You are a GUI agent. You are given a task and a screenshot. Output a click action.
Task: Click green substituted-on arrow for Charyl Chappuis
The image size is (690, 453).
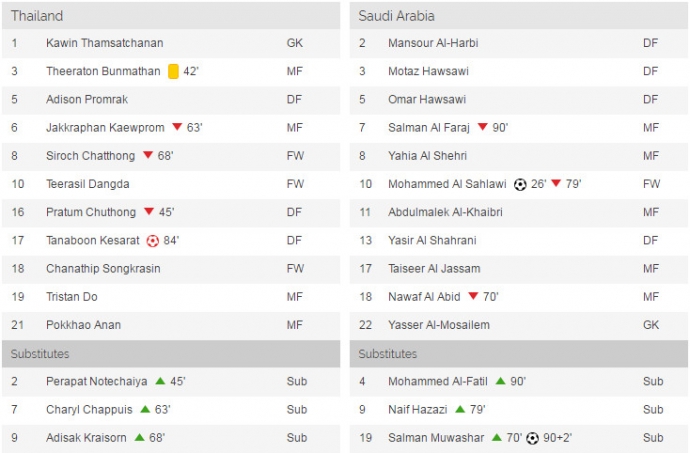(x=145, y=409)
